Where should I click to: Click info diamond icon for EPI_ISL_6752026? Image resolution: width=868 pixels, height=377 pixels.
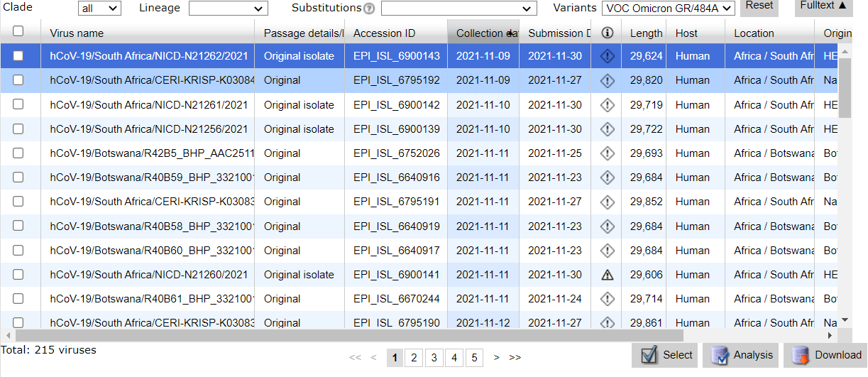pos(607,153)
